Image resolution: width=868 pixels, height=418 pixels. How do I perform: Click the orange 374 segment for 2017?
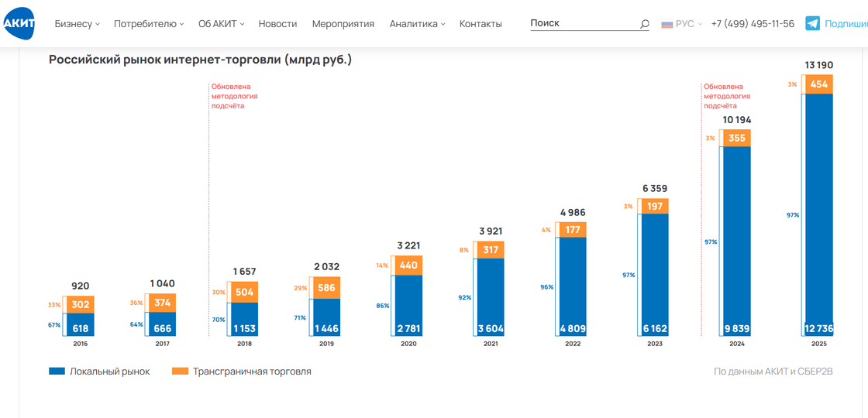[x=163, y=303]
